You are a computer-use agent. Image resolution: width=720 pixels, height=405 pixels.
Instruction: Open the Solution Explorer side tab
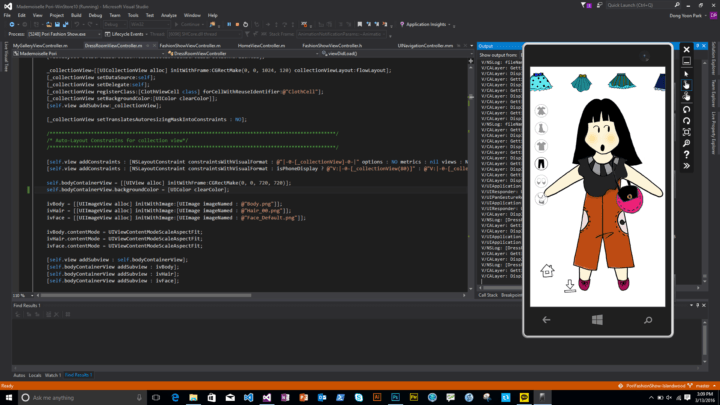714,59
